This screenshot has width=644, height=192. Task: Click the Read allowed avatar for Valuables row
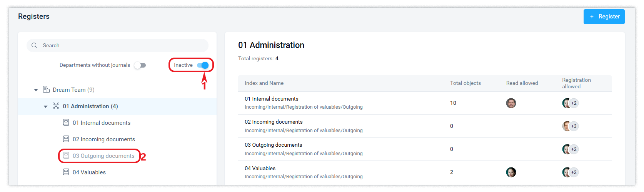511,172
